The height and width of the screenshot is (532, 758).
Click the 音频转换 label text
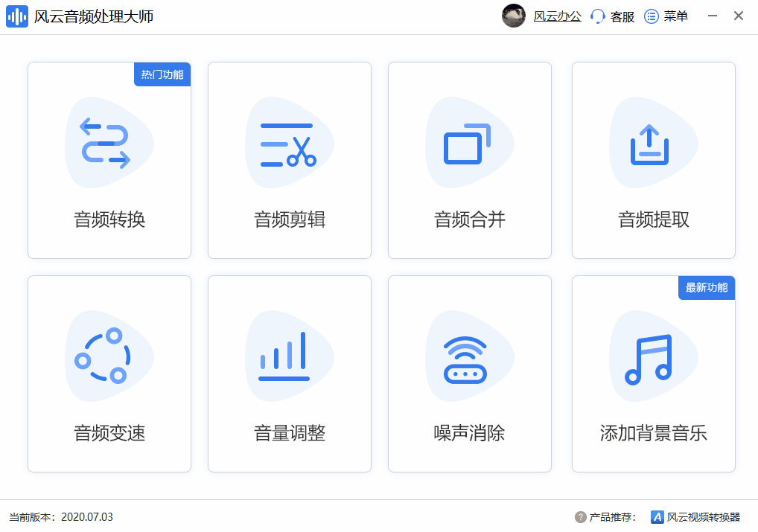109,219
